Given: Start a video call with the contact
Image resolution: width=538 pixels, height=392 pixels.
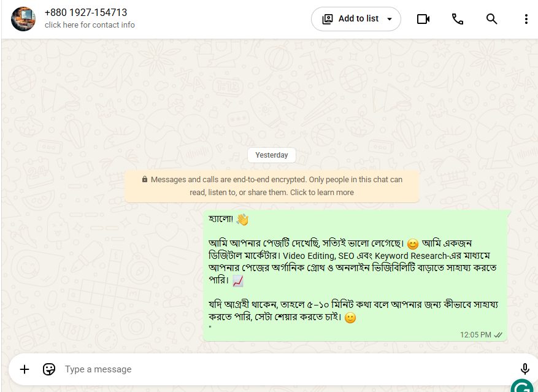Looking at the screenshot, I should pos(423,19).
